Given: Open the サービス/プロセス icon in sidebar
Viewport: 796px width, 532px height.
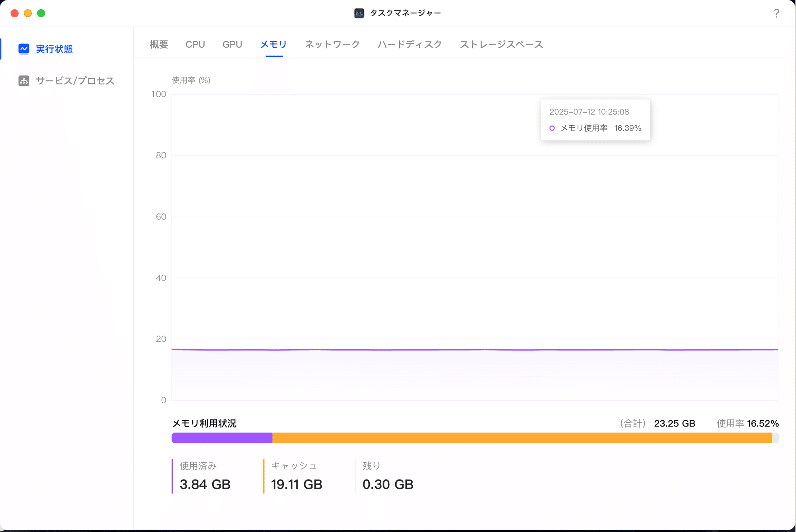Looking at the screenshot, I should (x=23, y=81).
